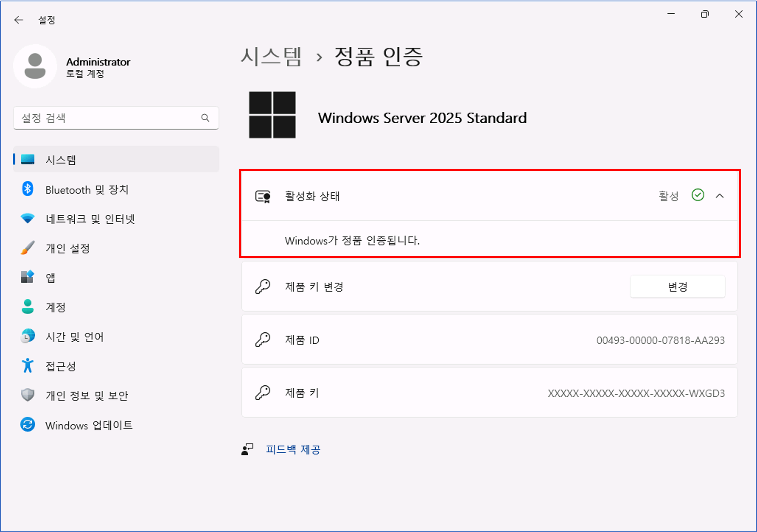Go to Windows 업데이트 page

[89, 425]
